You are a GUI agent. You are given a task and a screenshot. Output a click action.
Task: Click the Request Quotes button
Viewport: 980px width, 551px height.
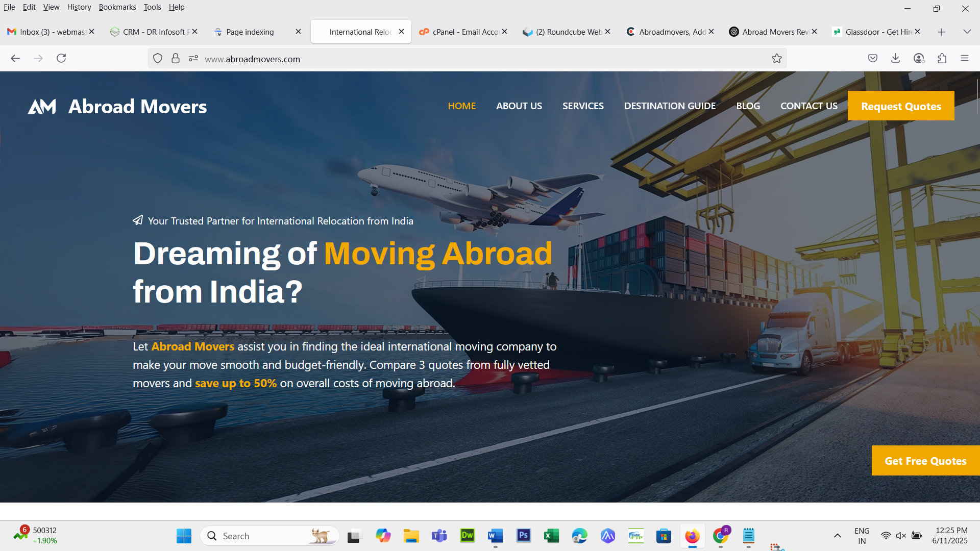900,106
